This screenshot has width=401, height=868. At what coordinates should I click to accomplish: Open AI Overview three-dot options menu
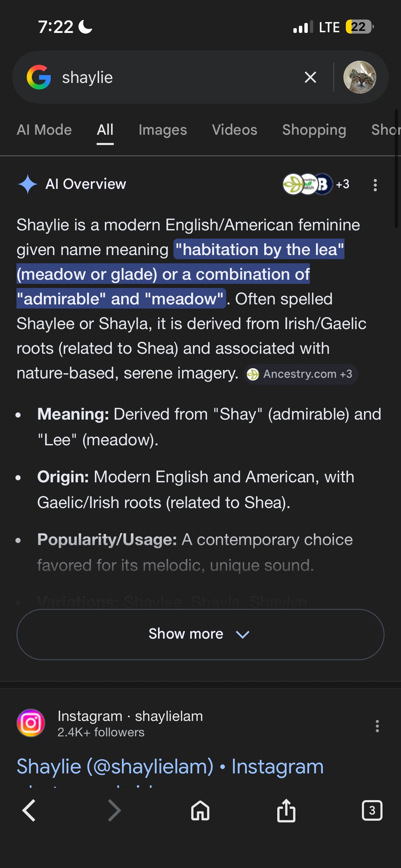[x=375, y=185]
